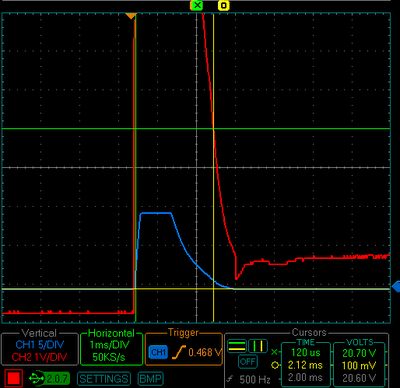The image size is (400, 388).
Task: Click the Horizontal panel heading
Action: pos(111,333)
